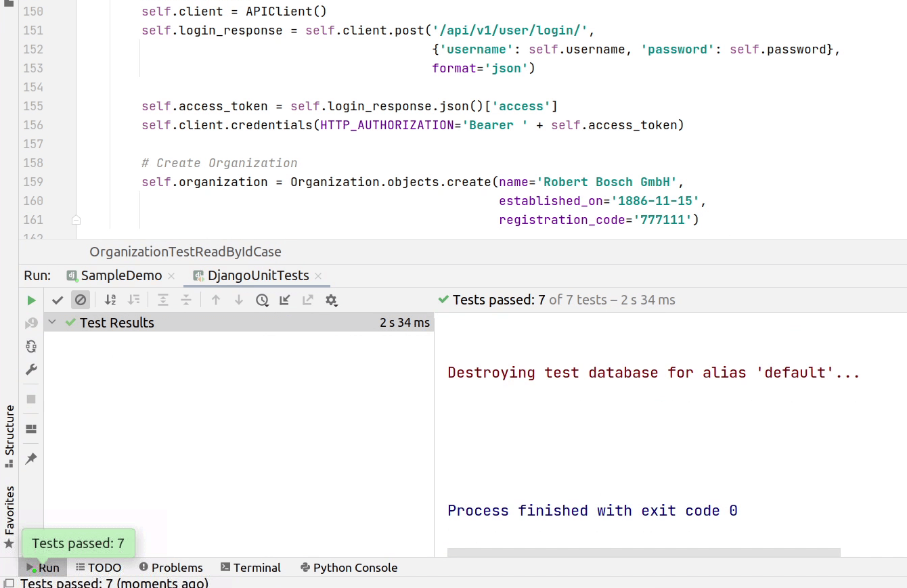Click the pin tab icon in sidebar
Screen dimensions: 907x588
pyautogui.click(x=30, y=459)
